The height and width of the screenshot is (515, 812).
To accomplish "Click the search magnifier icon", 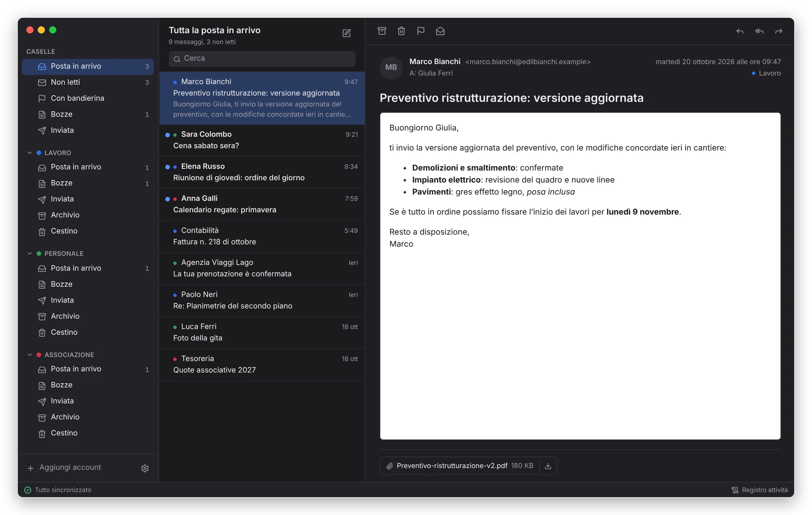I will tap(177, 59).
